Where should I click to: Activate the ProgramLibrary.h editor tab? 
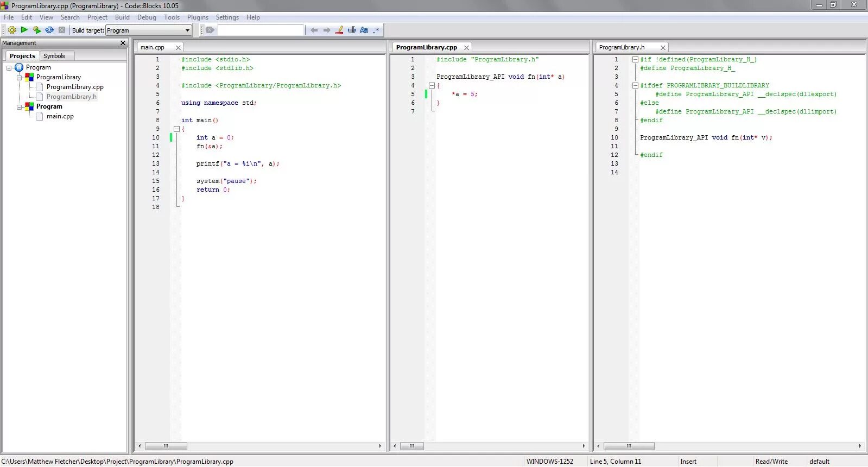click(x=622, y=47)
